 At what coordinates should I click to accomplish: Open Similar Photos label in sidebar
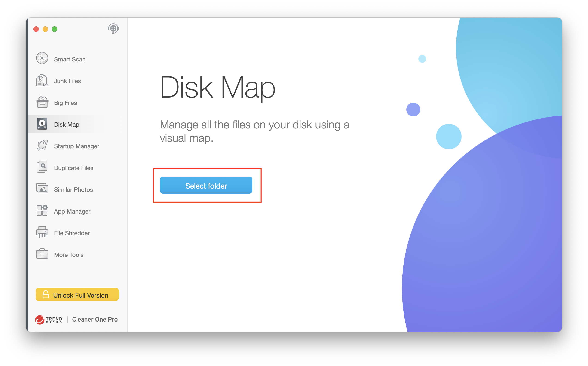[73, 190]
